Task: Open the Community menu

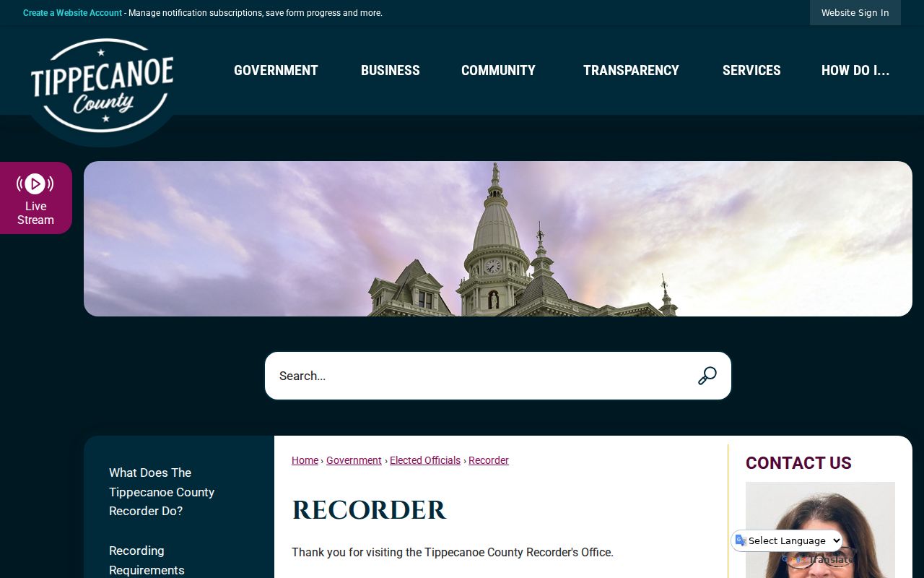Action: [x=498, y=70]
